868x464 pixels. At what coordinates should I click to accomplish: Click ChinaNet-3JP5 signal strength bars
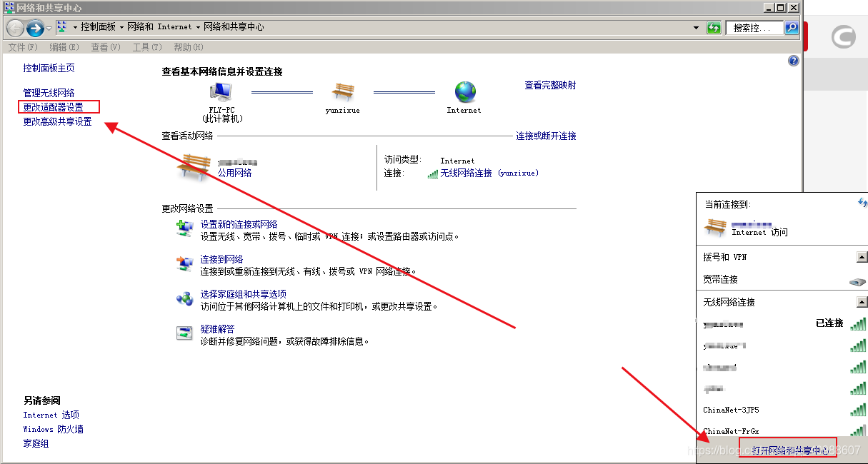click(x=857, y=410)
